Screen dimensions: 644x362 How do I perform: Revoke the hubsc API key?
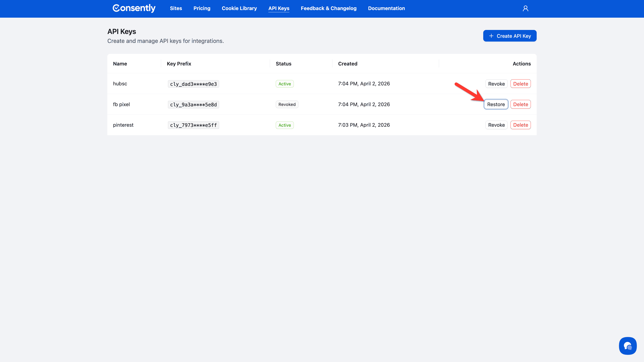tap(496, 84)
